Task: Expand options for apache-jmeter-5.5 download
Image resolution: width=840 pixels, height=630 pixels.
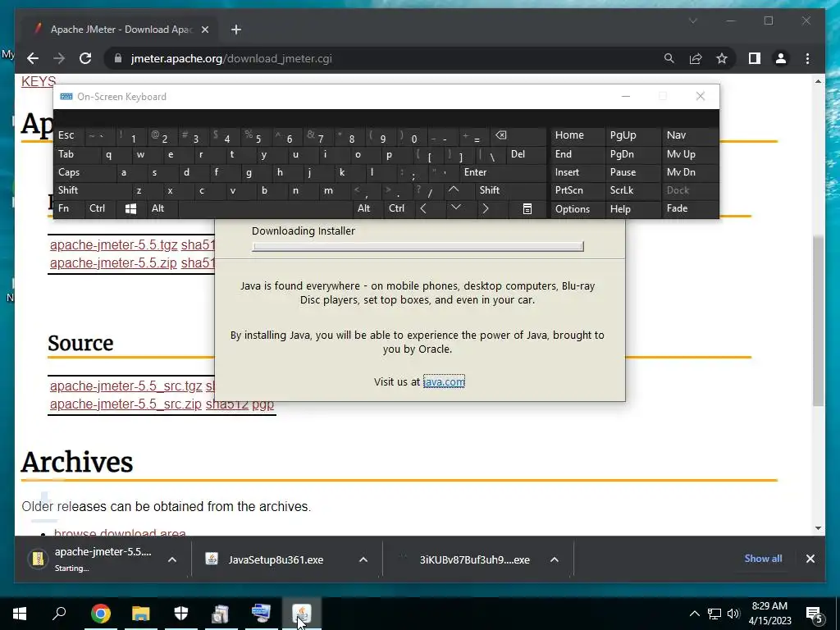Action: tap(172, 559)
